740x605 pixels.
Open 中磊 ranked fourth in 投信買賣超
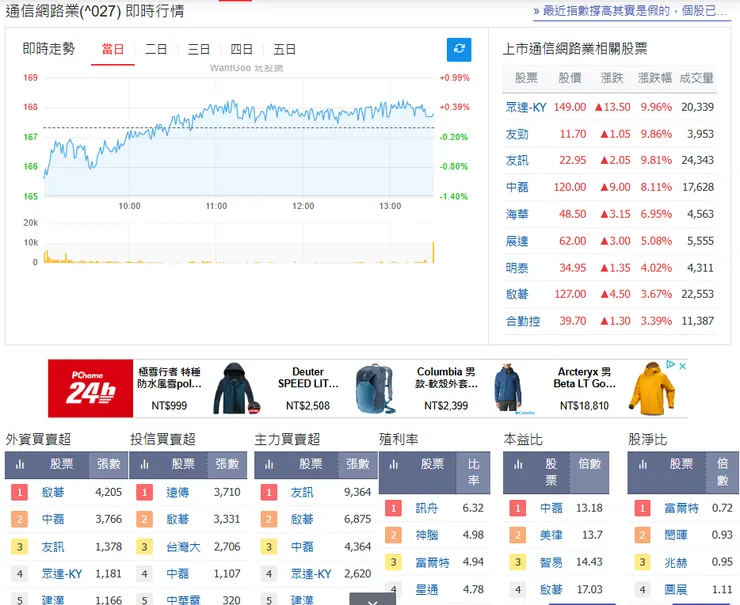coord(177,574)
